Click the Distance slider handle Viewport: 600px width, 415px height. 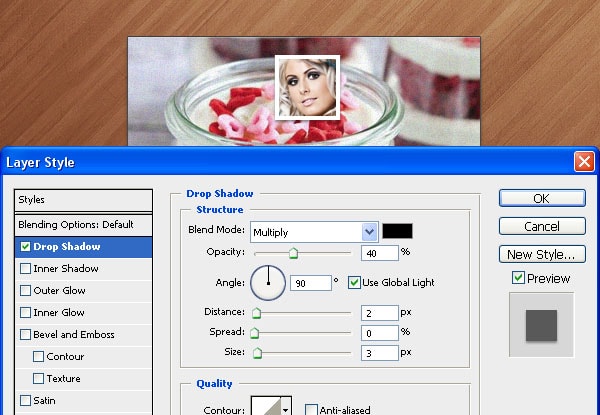click(256, 313)
